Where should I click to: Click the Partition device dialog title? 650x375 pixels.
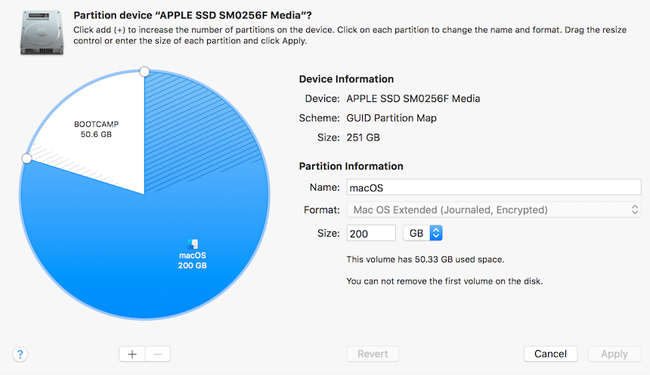tap(192, 15)
